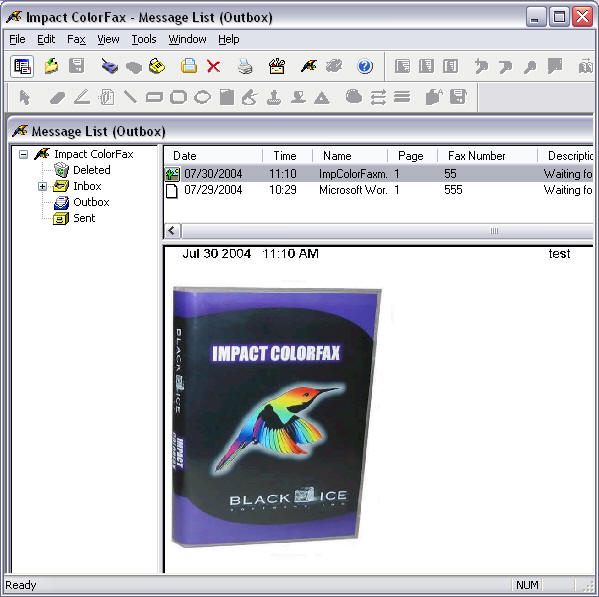Sort by the Fax Number column header
Viewport: 599px width, 597px height.
[x=487, y=156]
